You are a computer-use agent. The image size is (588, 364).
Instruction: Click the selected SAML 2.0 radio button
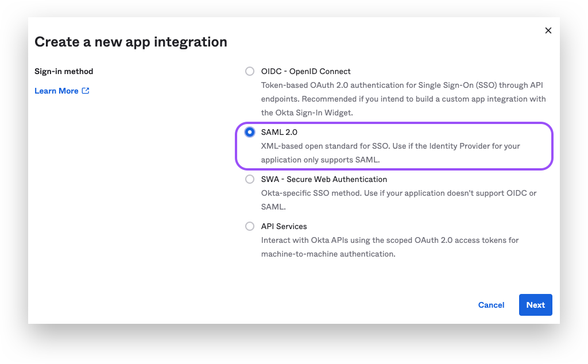250,132
